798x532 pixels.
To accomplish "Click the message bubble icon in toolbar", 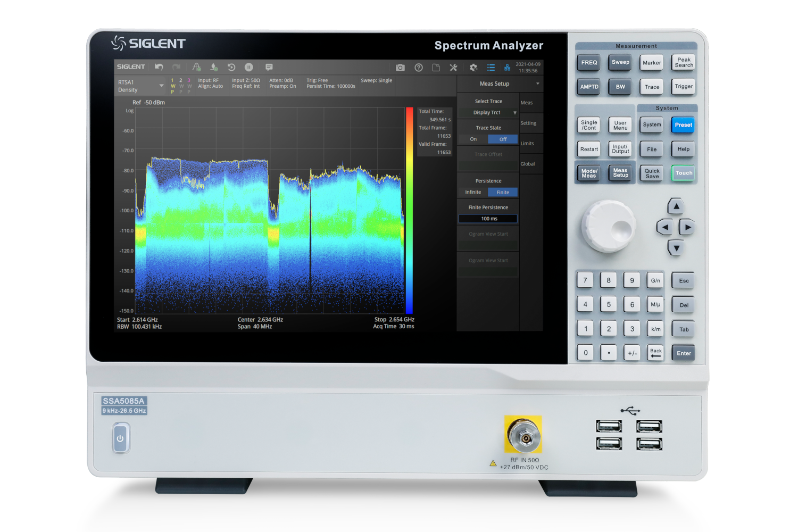I will tap(269, 67).
